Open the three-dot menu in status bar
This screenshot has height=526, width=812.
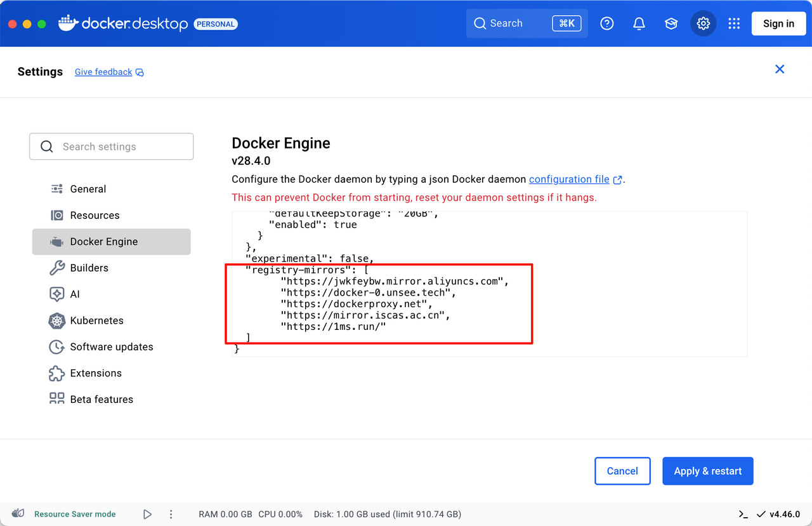tap(171, 514)
